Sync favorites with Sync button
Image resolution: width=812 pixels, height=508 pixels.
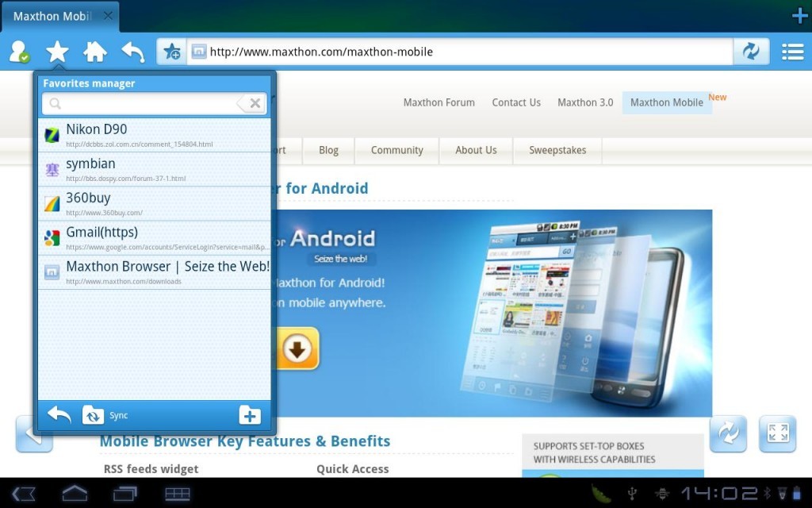(105, 415)
